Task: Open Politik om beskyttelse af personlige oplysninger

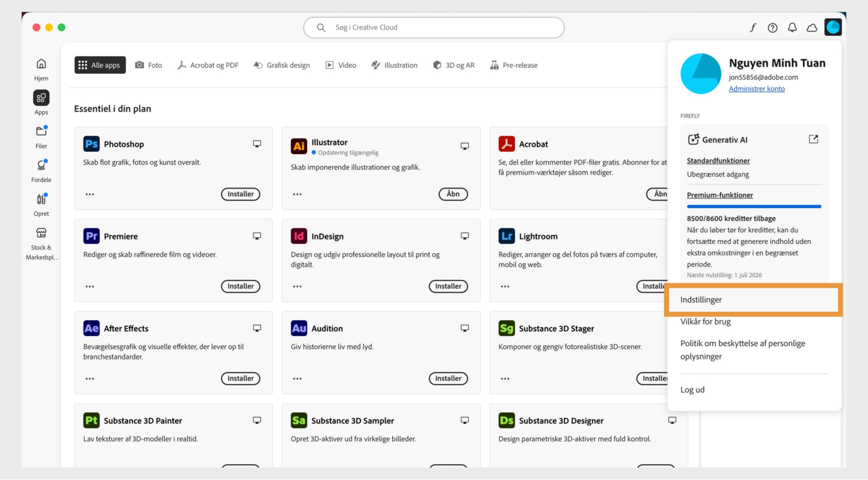Action: point(743,350)
